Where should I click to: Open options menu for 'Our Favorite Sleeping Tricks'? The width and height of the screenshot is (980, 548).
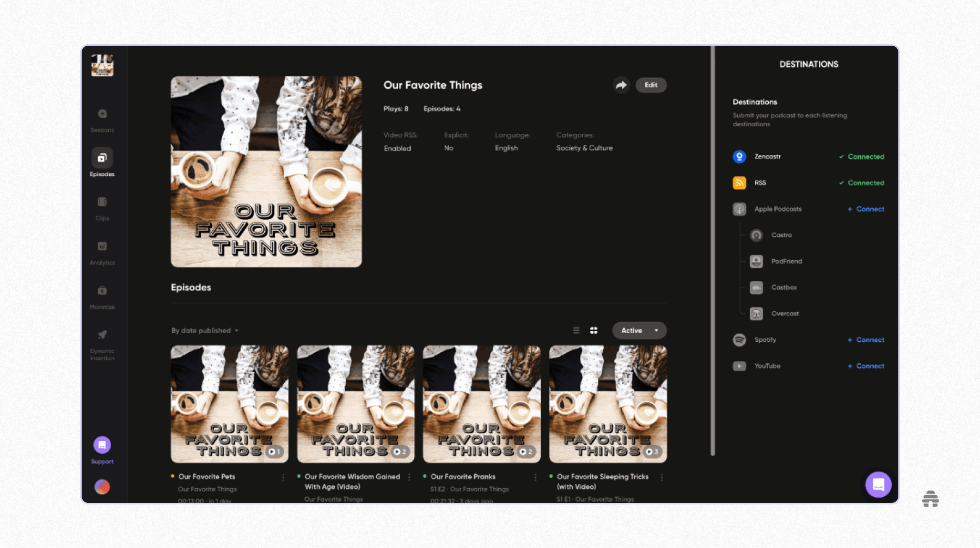[661, 477]
